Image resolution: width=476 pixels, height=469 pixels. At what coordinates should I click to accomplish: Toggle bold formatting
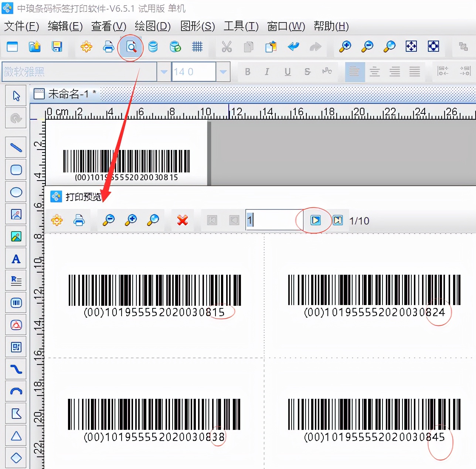248,72
